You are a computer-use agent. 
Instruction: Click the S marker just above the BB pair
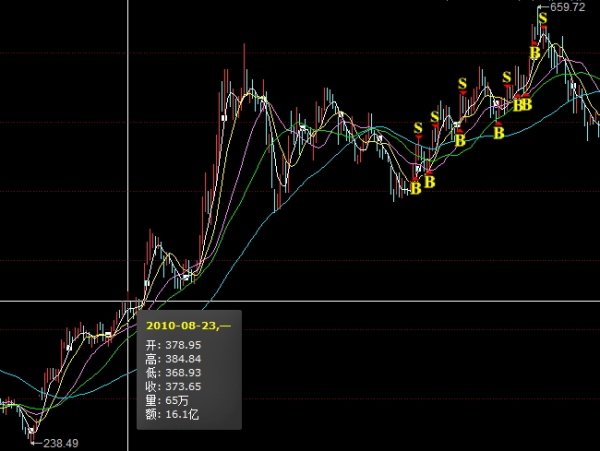pos(507,77)
